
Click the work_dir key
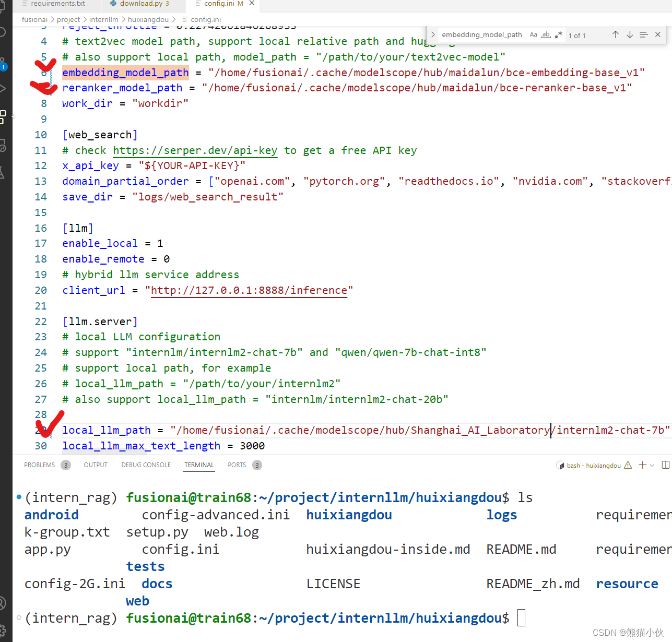pos(87,103)
